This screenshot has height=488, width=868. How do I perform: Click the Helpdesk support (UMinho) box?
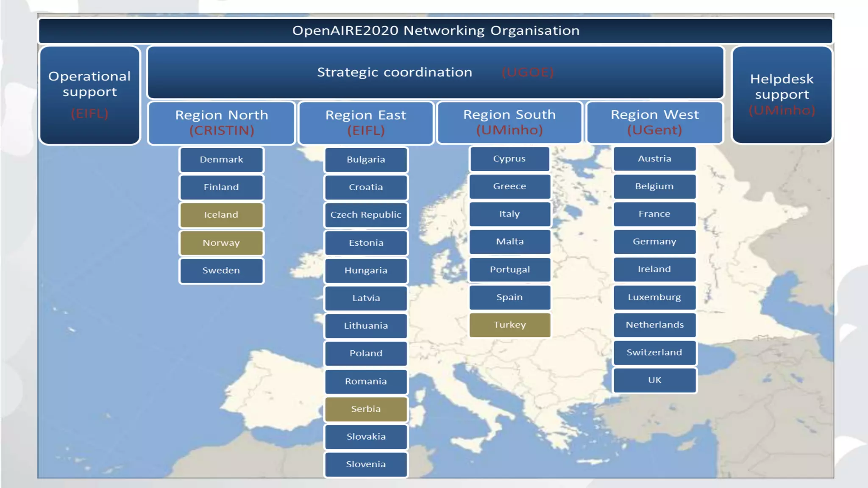[782, 95]
